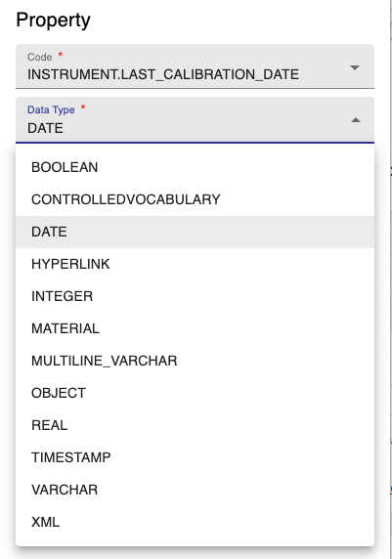Viewport: 392px width, 559px height.
Task: Select INTEGER from dropdown list
Action: pyautogui.click(x=195, y=296)
